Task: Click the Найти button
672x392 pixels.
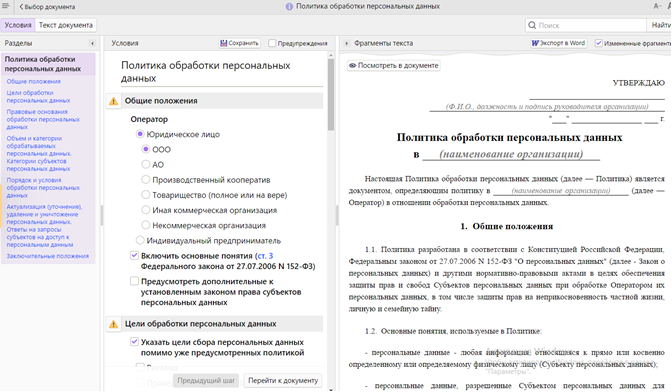Action: pos(659,25)
